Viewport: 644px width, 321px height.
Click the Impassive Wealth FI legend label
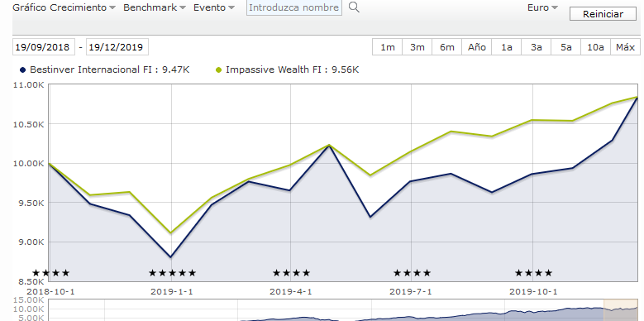click(x=292, y=69)
